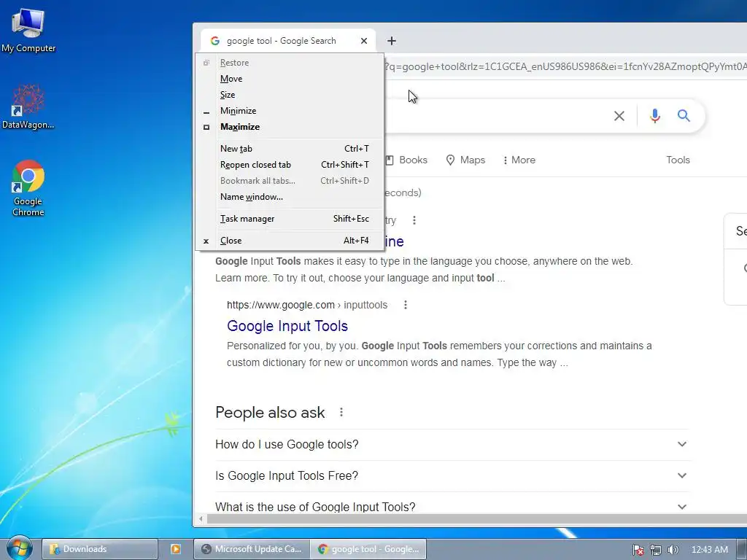Switch to Maps search results
Image resolution: width=747 pixels, height=560 pixels.
[465, 160]
